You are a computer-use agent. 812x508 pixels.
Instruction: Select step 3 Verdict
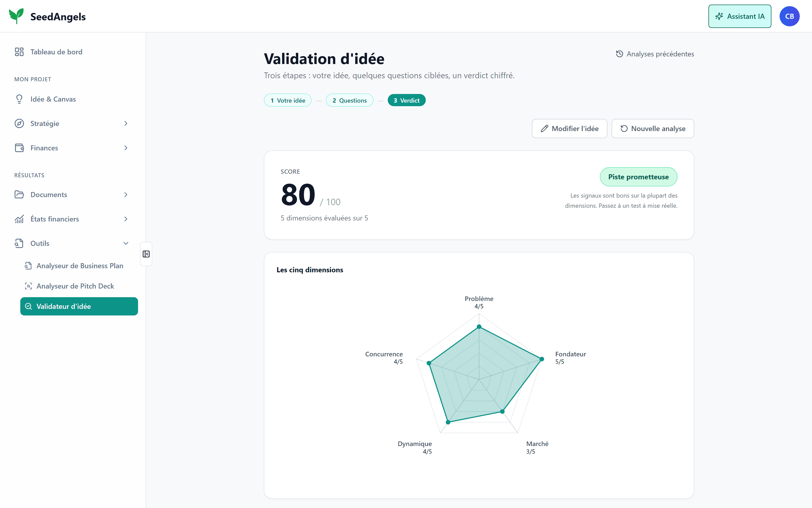(x=406, y=100)
